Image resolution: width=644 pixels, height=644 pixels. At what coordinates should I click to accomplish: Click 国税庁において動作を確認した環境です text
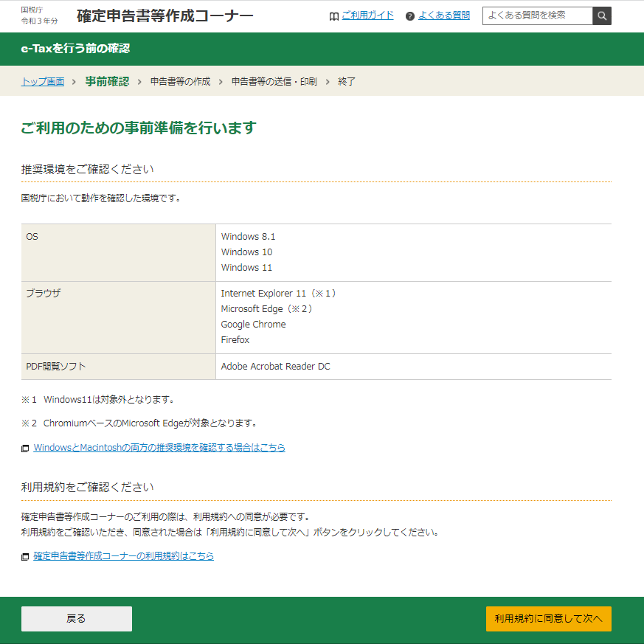click(101, 198)
